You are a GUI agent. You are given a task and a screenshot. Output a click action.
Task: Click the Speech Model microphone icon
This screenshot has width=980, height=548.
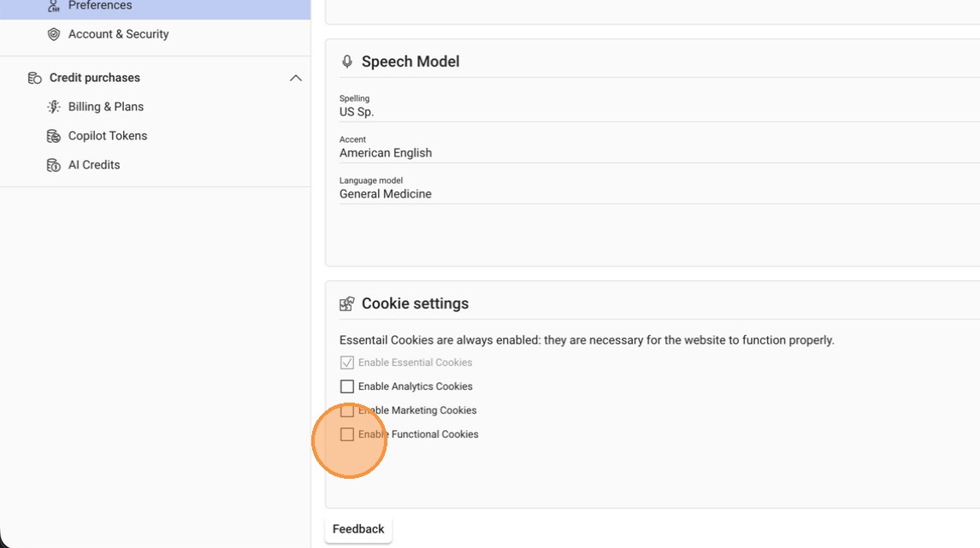[x=347, y=62]
